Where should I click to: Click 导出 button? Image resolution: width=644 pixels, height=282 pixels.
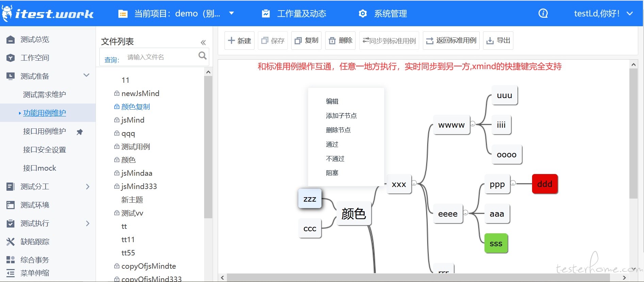click(x=498, y=41)
